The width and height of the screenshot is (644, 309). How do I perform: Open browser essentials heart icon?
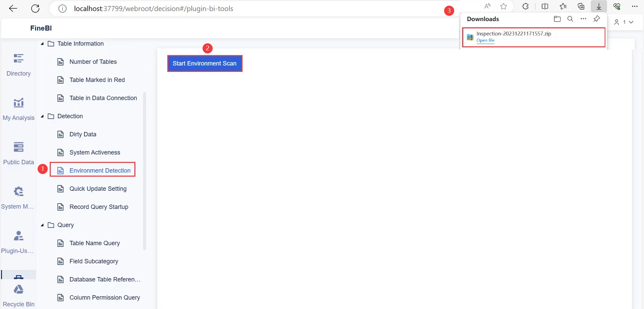[x=617, y=6]
